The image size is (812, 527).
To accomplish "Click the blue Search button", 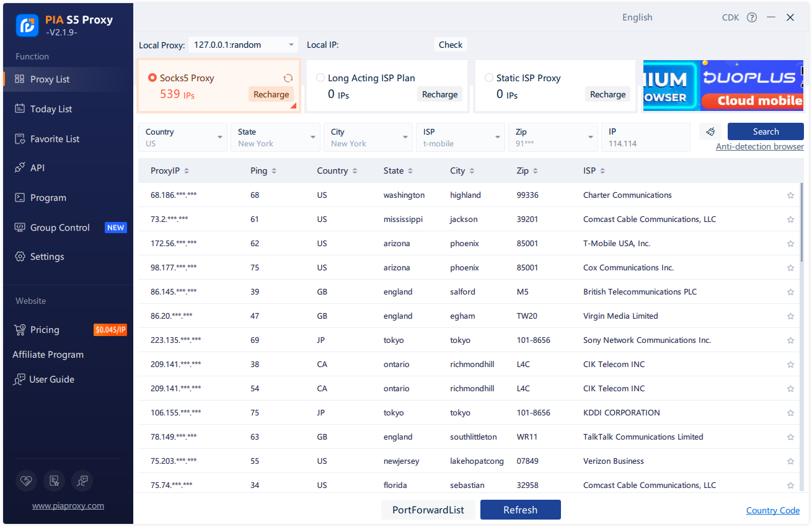I will 766,131.
